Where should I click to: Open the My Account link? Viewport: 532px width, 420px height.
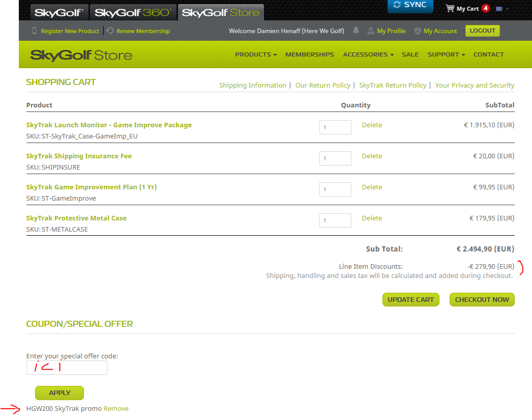pos(440,31)
